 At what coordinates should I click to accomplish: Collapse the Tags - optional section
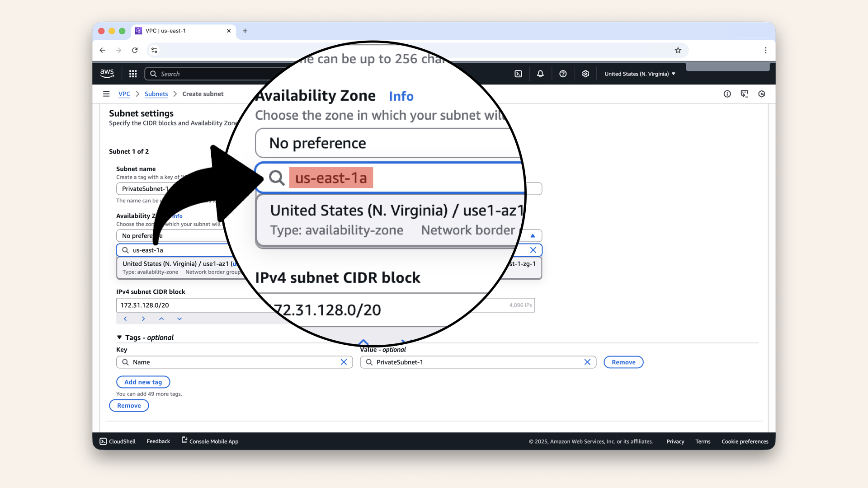click(x=119, y=337)
